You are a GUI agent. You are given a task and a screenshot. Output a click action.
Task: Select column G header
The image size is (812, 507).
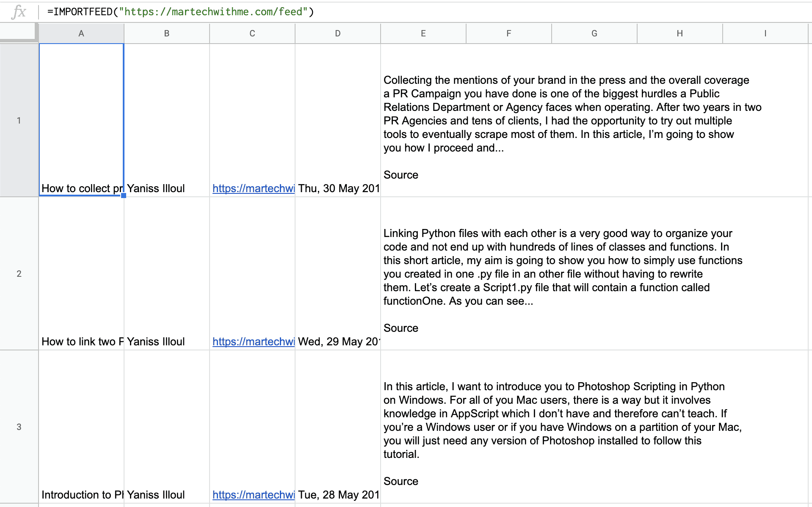pos(594,33)
